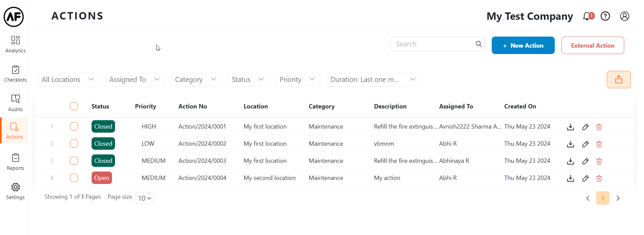The height and width of the screenshot is (235, 644).
Task: Click inside the Search input field
Action: (433, 44)
